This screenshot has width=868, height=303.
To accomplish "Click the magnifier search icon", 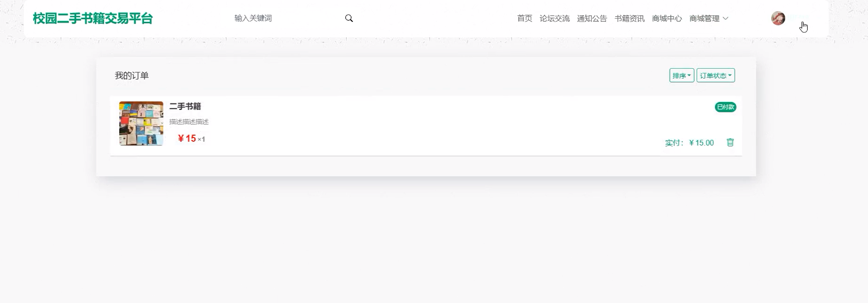I will pyautogui.click(x=349, y=18).
